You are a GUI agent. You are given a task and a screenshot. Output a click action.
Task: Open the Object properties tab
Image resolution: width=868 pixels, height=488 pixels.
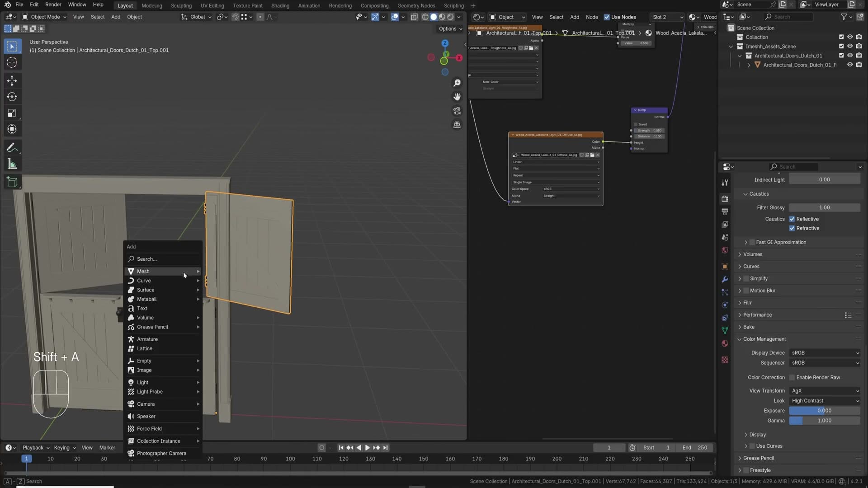[x=725, y=267]
